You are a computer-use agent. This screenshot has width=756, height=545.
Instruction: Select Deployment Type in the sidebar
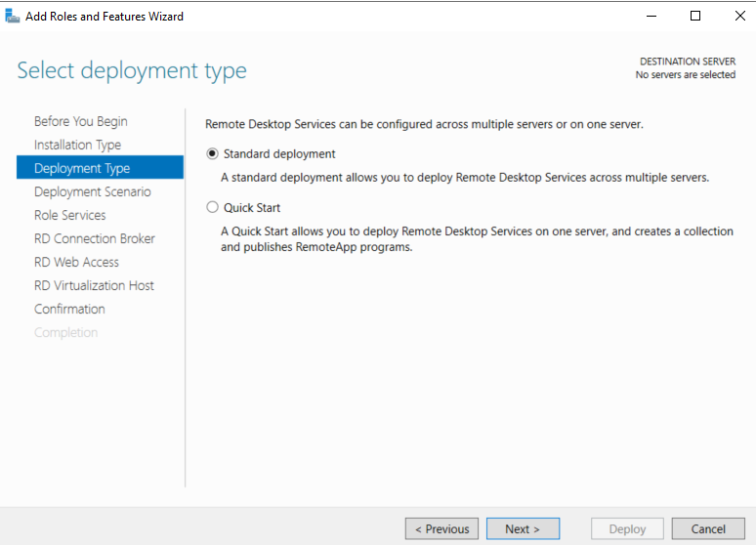(100, 167)
